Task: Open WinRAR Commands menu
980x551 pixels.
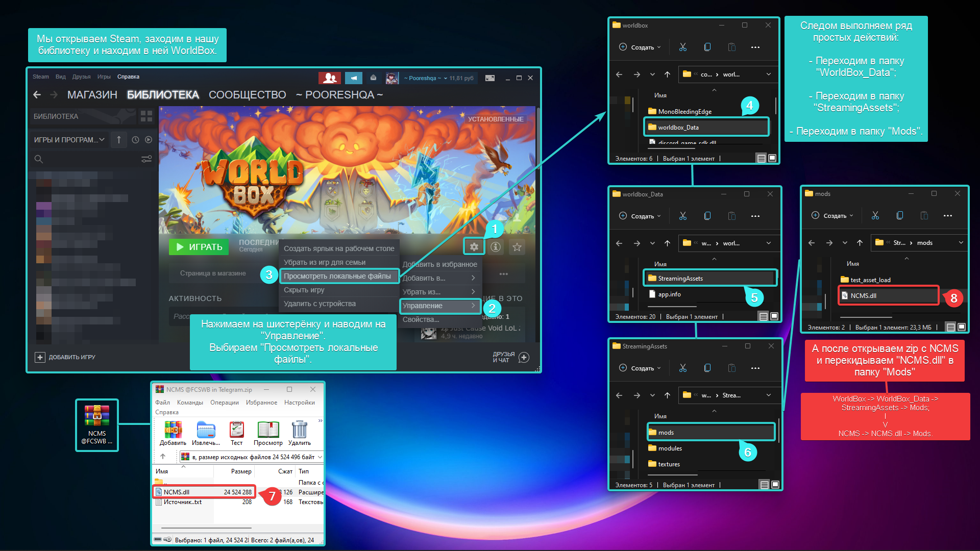Action: point(190,403)
